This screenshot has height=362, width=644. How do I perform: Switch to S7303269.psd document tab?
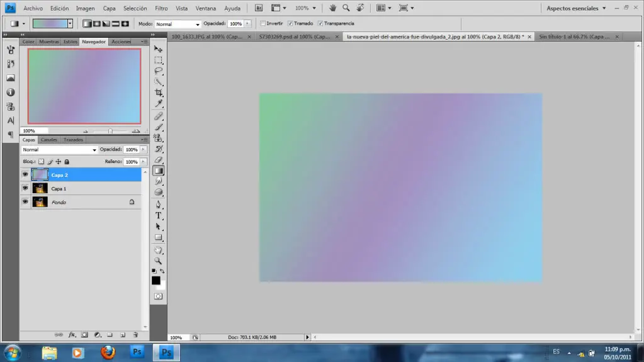[295, 37]
